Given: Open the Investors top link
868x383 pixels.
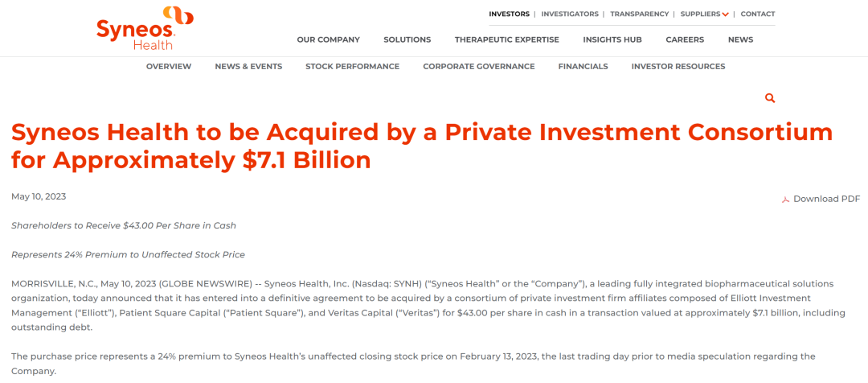Looking at the screenshot, I should pos(509,14).
